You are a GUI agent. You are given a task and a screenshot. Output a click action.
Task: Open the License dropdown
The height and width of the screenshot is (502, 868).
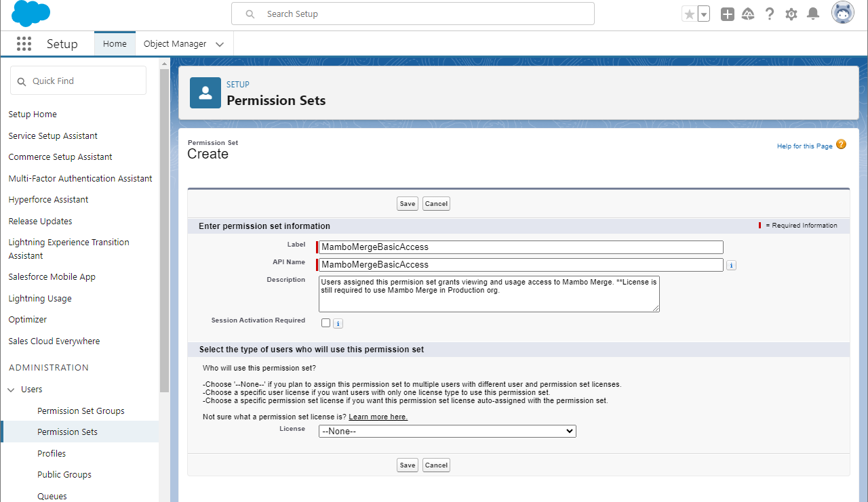(x=447, y=431)
